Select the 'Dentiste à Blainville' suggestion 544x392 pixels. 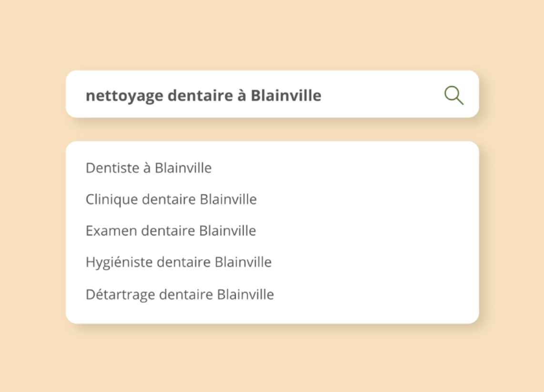click(149, 168)
